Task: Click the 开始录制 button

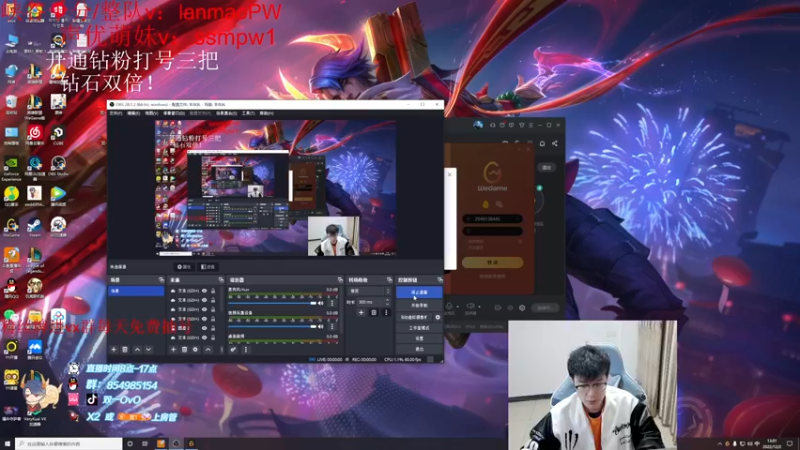Action: [419, 305]
